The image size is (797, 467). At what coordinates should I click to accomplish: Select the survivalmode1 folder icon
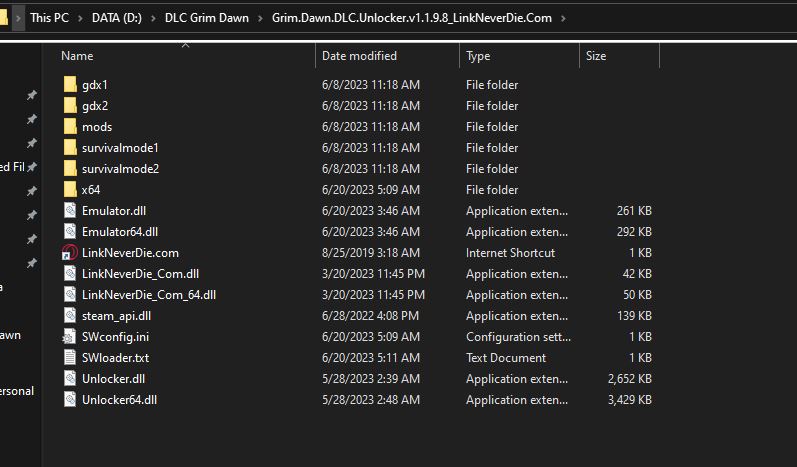coord(70,147)
